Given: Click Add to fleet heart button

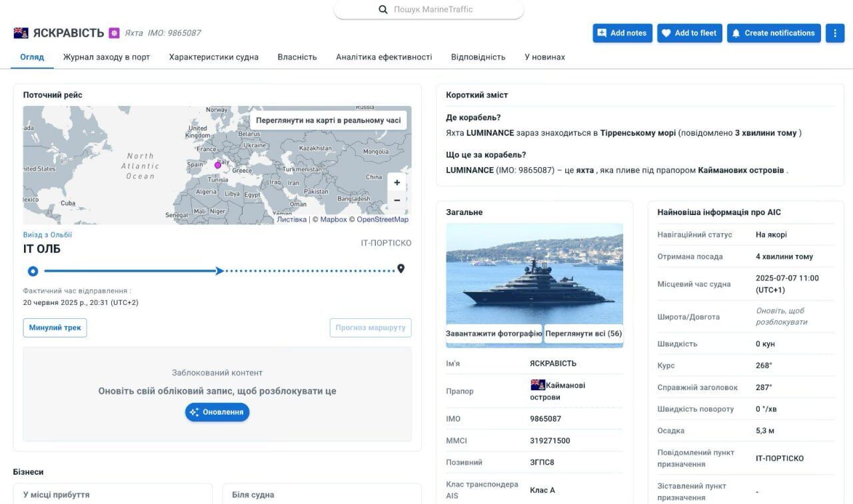Looking at the screenshot, I should click(690, 33).
